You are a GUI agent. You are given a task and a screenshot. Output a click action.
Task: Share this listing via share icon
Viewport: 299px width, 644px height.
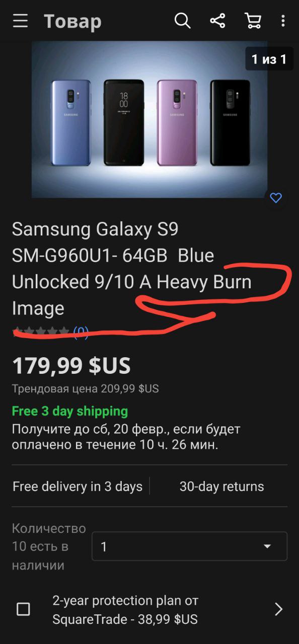pyautogui.click(x=217, y=21)
